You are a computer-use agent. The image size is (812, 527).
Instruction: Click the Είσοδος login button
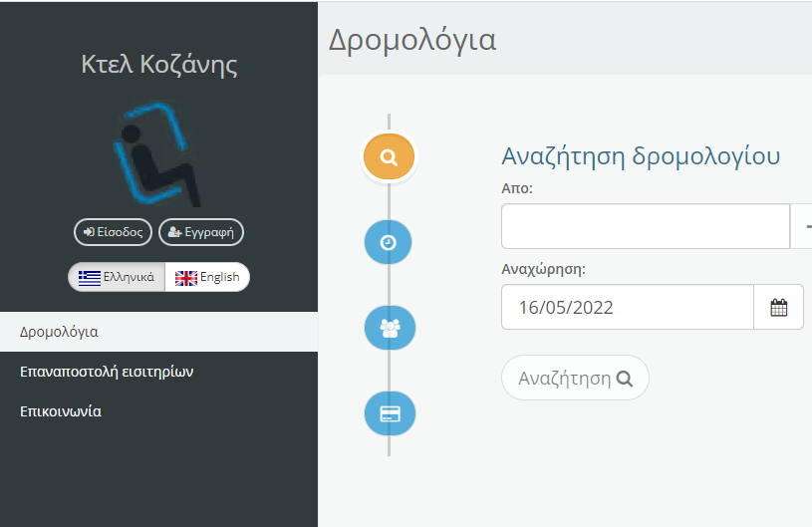(113, 232)
